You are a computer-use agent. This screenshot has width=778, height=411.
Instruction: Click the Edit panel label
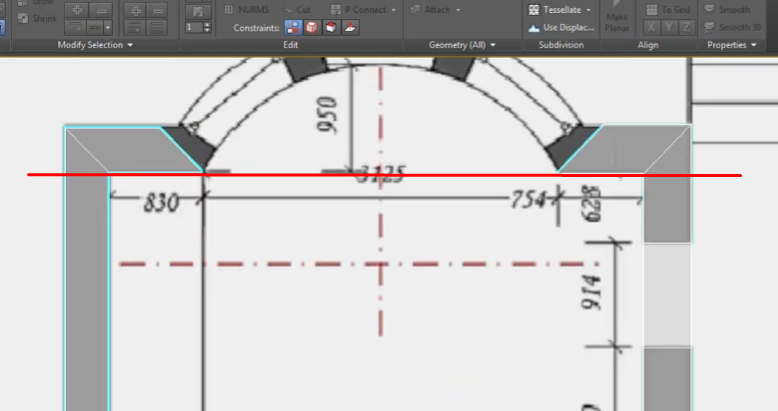(291, 45)
